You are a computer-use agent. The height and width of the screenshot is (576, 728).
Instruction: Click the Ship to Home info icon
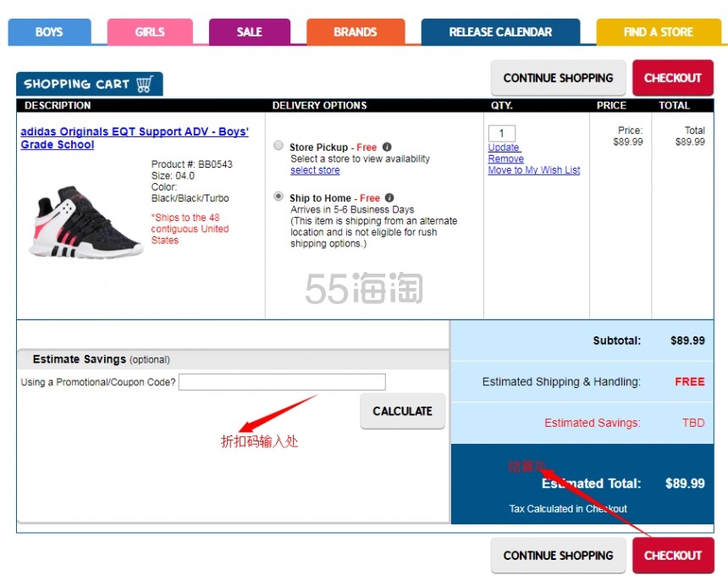(x=389, y=197)
